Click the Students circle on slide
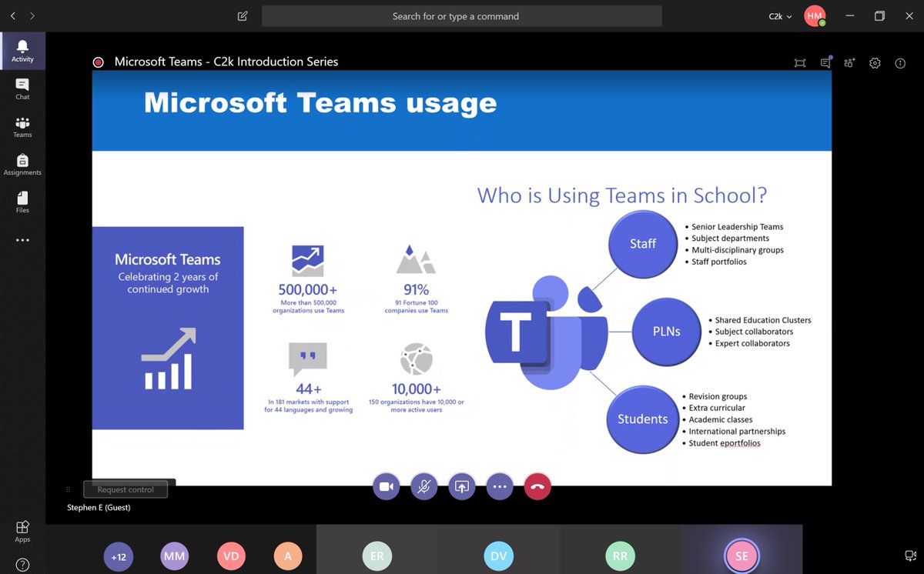Screen dimensions: 924x574 click(x=642, y=419)
